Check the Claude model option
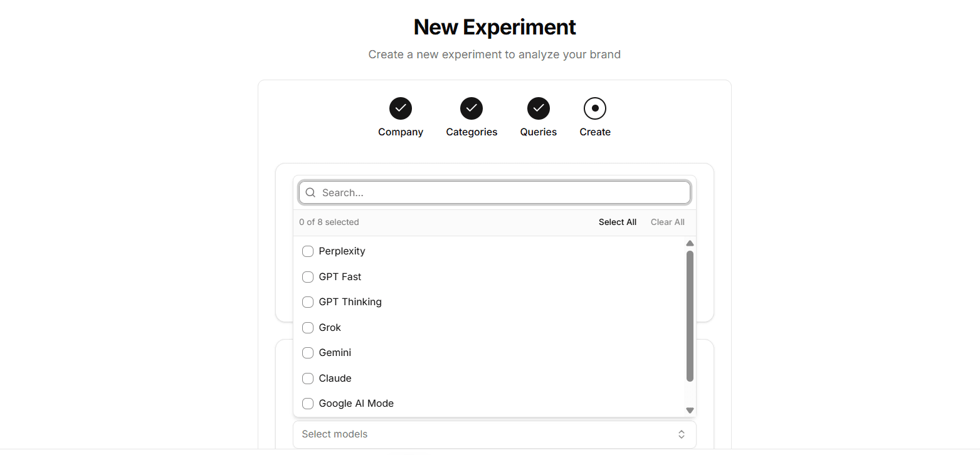Screen dimensions: 980x455 coord(308,379)
